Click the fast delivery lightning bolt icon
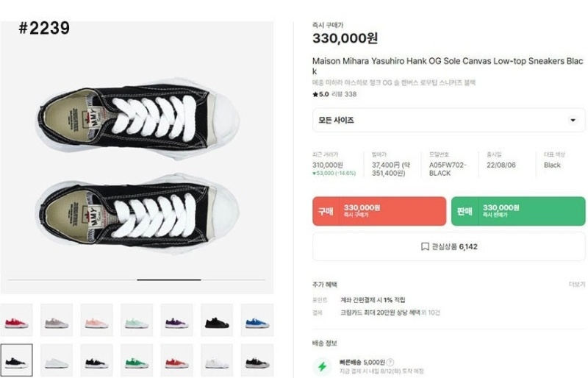Viewport: 588px width, 378px height. pyautogui.click(x=322, y=366)
